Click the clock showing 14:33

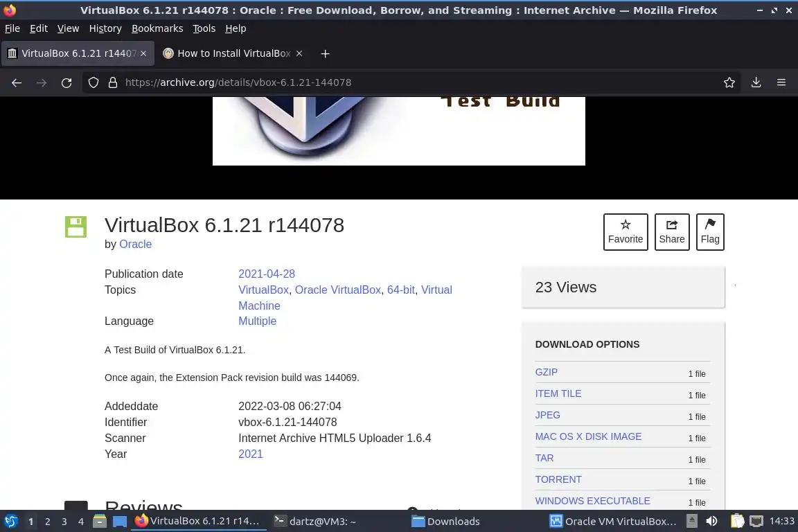781,521
